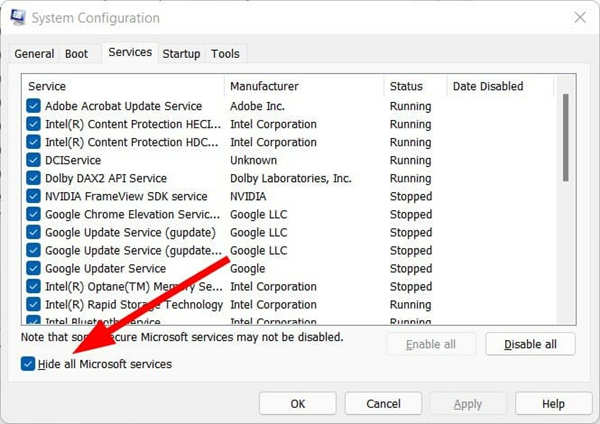The width and height of the screenshot is (600, 424).
Task: Click the OK button
Action: point(297,404)
